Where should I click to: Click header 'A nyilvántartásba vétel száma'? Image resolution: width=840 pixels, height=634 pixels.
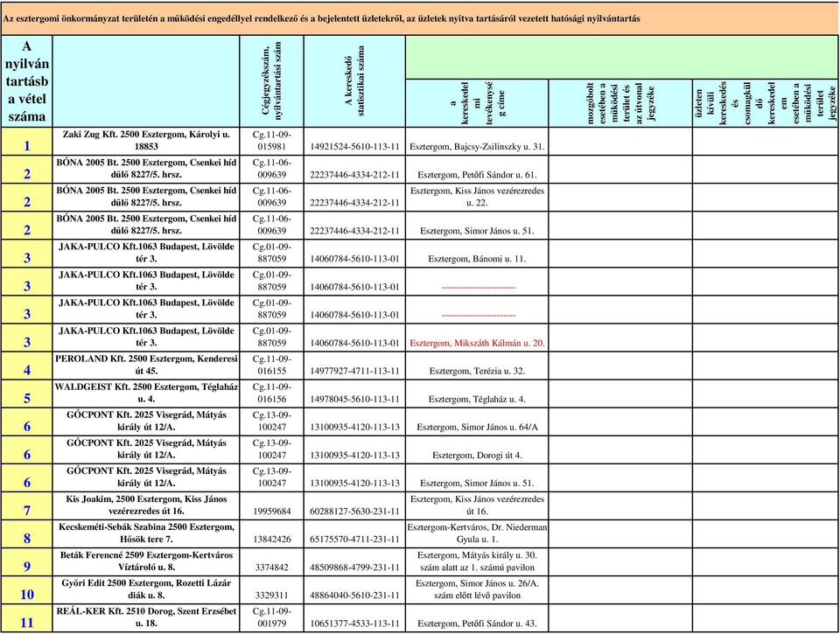coord(27,81)
